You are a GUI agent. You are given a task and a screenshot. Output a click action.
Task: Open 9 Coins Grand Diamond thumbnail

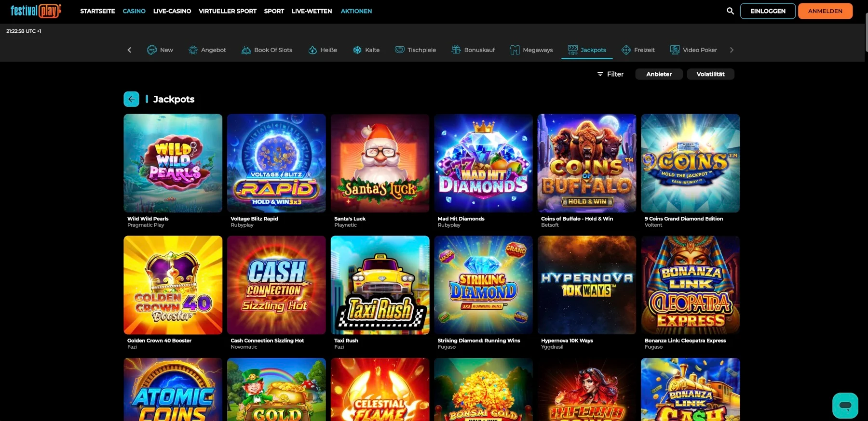(x=691, y=163)
